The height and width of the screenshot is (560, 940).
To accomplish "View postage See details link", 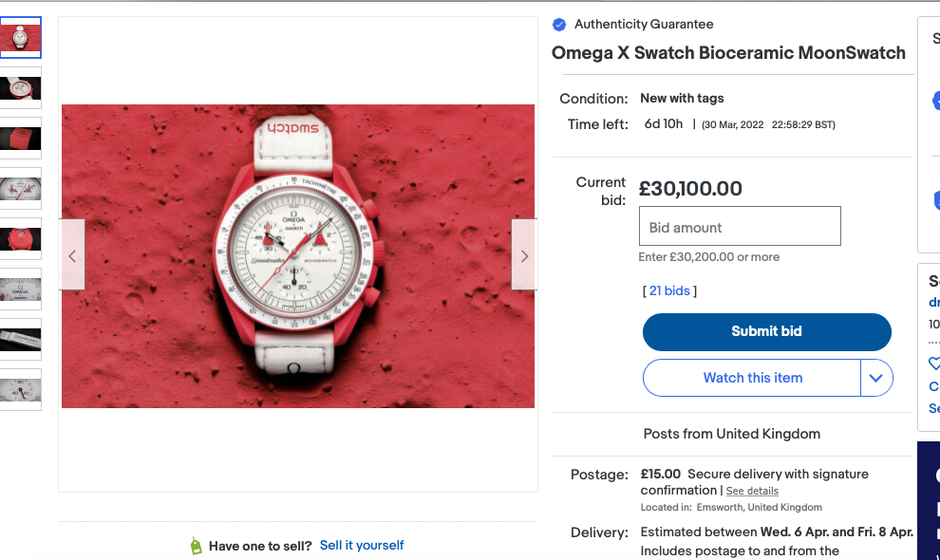I will coord(752,492).
